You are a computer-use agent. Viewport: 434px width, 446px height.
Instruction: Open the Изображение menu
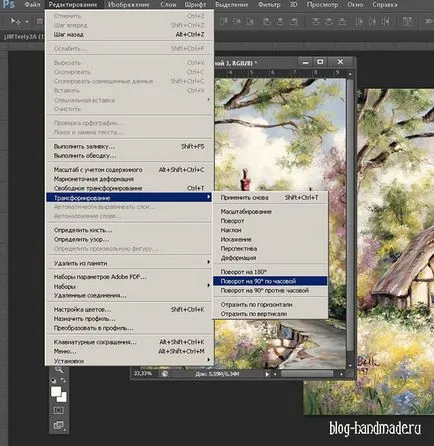(x=129, y=5)
